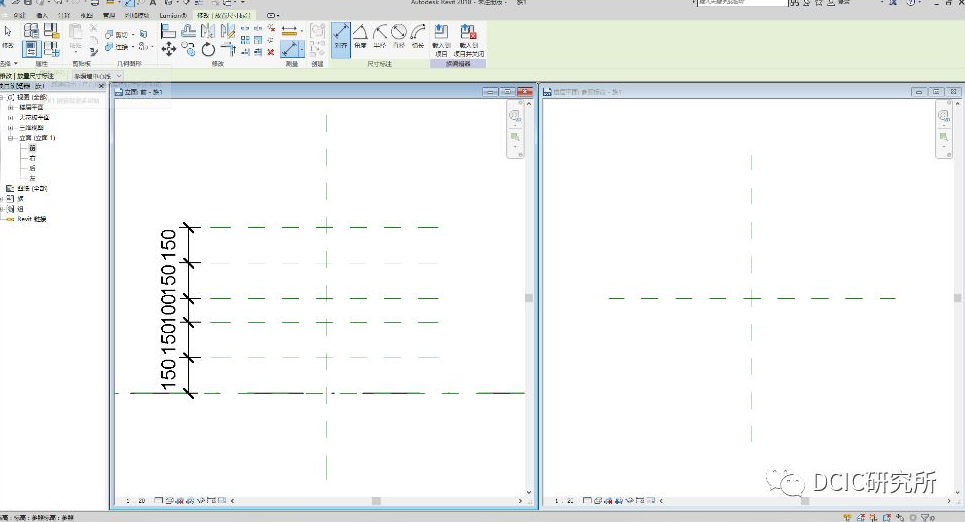Viewport: 965px width, 522px height.
Task: Open the Measure dimension dropdown arrow
Action: [x=302, y=49]
